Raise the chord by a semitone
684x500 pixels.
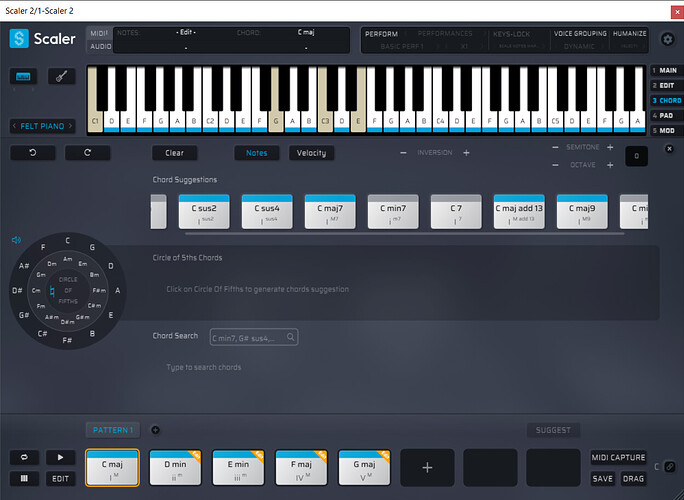click(x=610, y=147)
